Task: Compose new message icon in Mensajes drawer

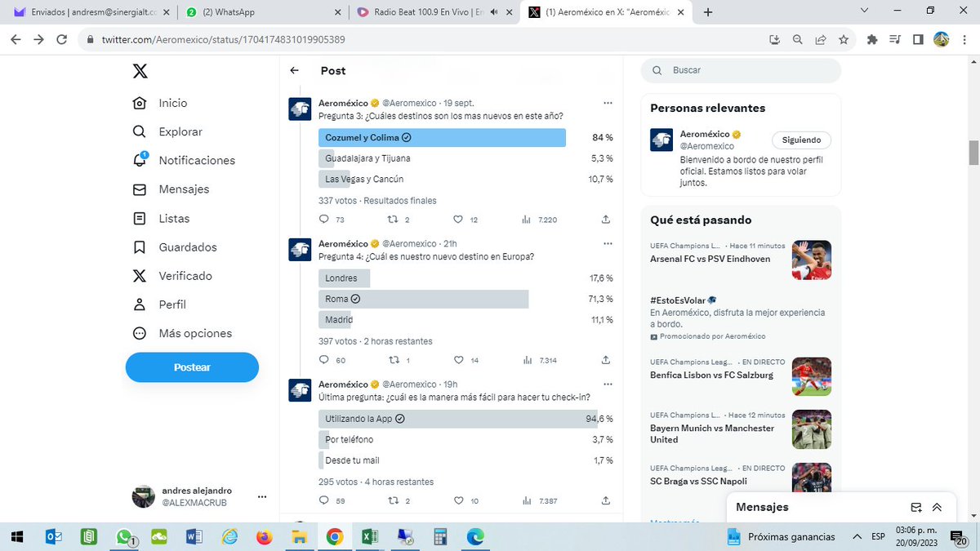Action: click(916, 507)
